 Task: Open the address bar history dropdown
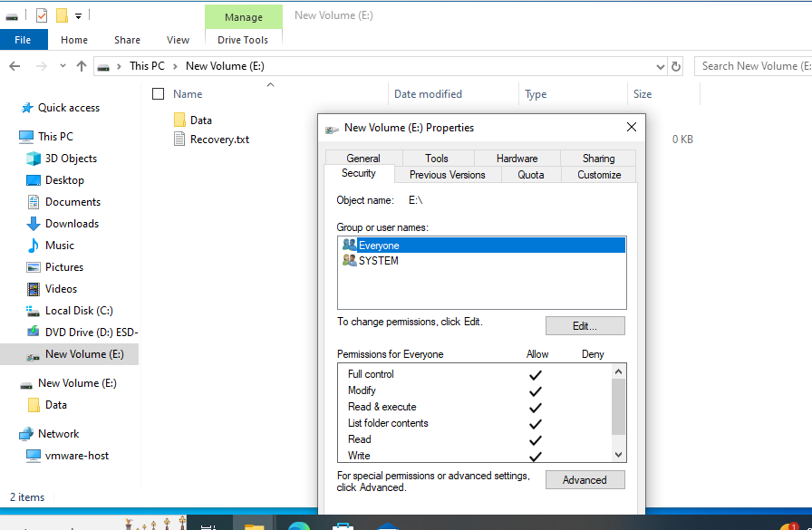(x=660, y=65)
